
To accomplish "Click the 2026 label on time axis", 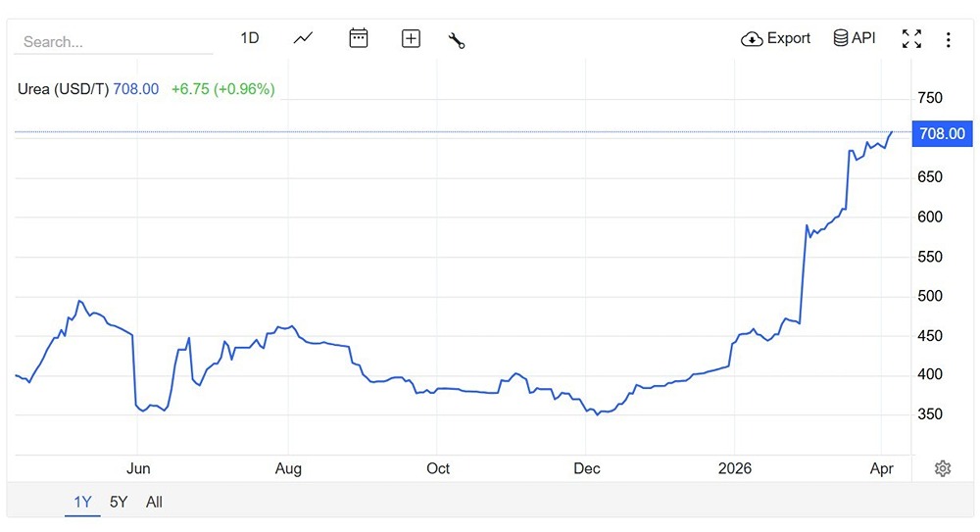I will pyautogui.click(x=735, y=468).
